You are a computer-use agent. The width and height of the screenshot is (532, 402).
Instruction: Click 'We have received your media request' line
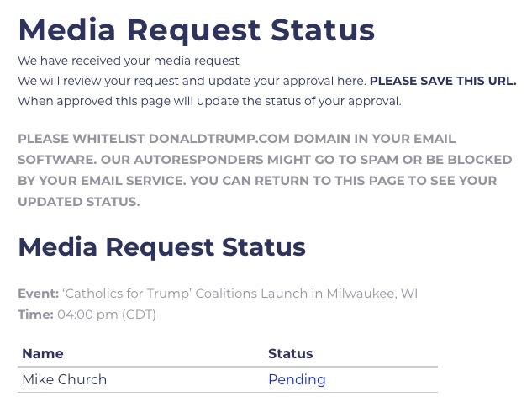tap(129, 61)
